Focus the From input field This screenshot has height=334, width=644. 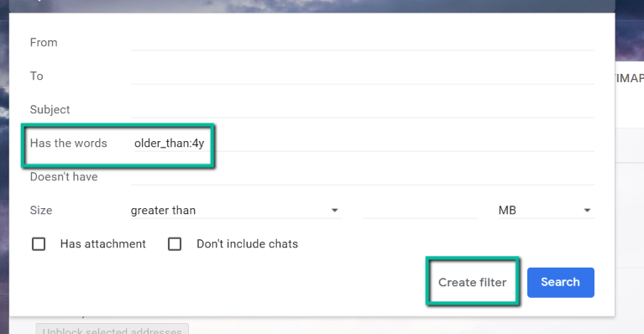pyautogui.click(x=362, y=43)
